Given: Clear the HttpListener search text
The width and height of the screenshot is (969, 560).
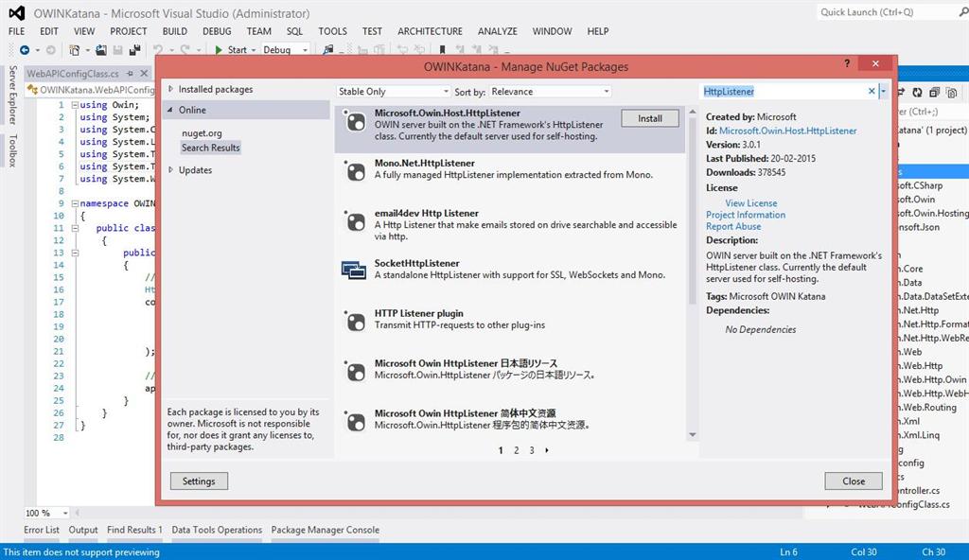Looking at the screenshot, I should (872, 92).
